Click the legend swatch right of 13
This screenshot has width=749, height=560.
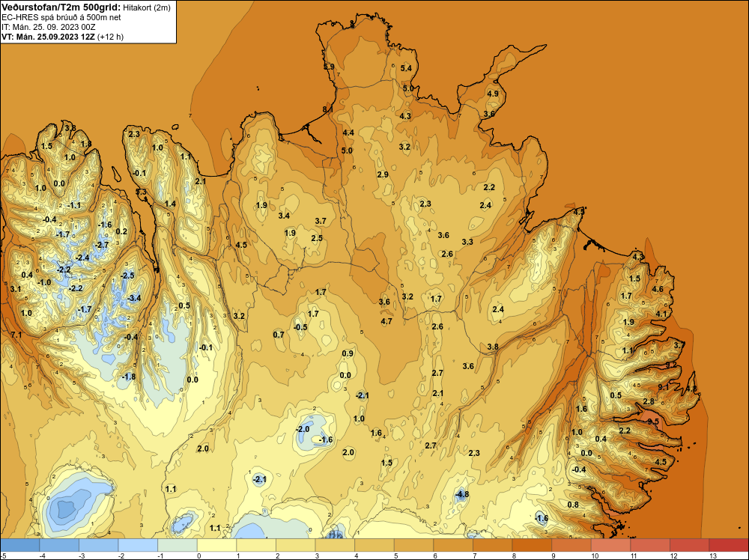tap(729, 545)
